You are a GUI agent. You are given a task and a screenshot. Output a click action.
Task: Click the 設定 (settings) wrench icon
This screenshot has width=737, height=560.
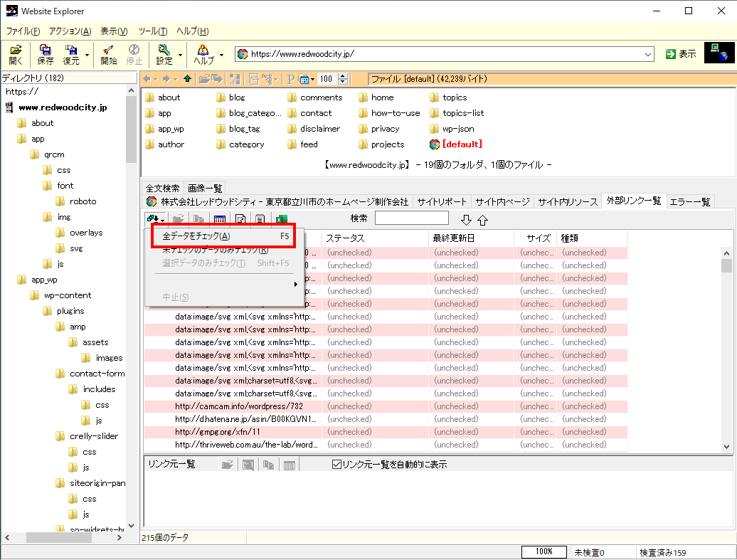click(x=164, y=55)
